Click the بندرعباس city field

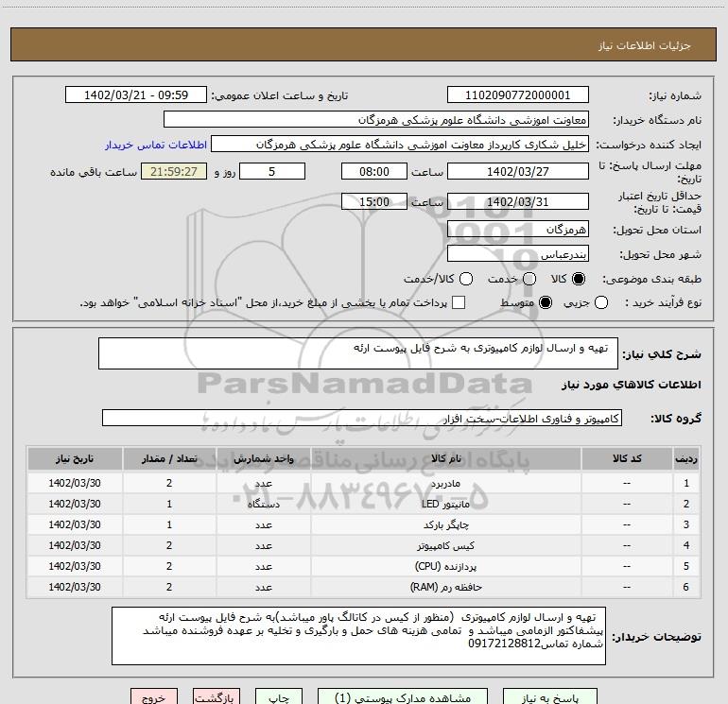click(518, 254)
